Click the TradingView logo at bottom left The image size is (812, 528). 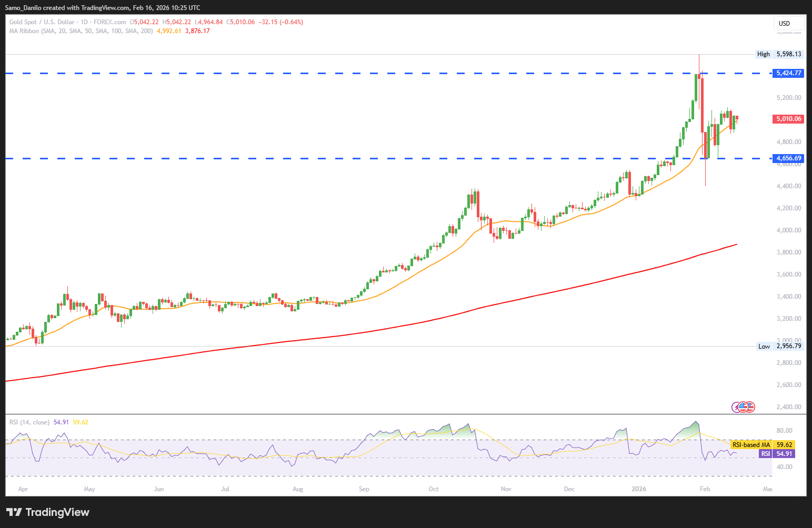pos(48,512)
